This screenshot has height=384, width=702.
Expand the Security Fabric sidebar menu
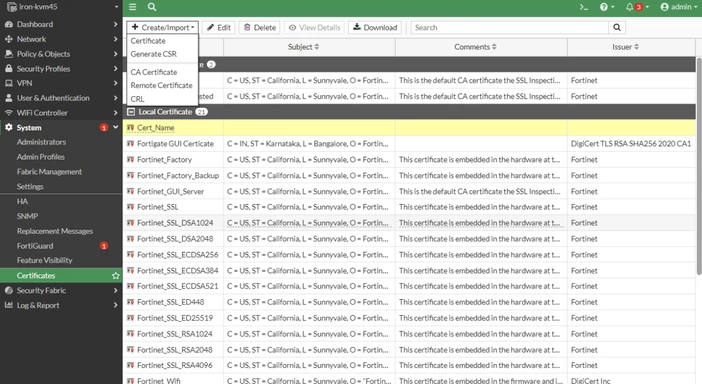(61, 290)
